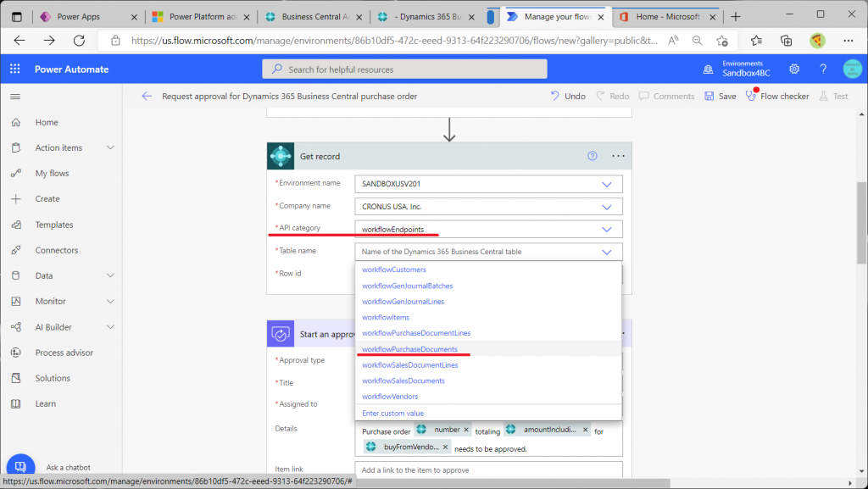868x489 pixels.
Task: Select workflowPurchaseDocuments option
Action: [x=488, y=349]
